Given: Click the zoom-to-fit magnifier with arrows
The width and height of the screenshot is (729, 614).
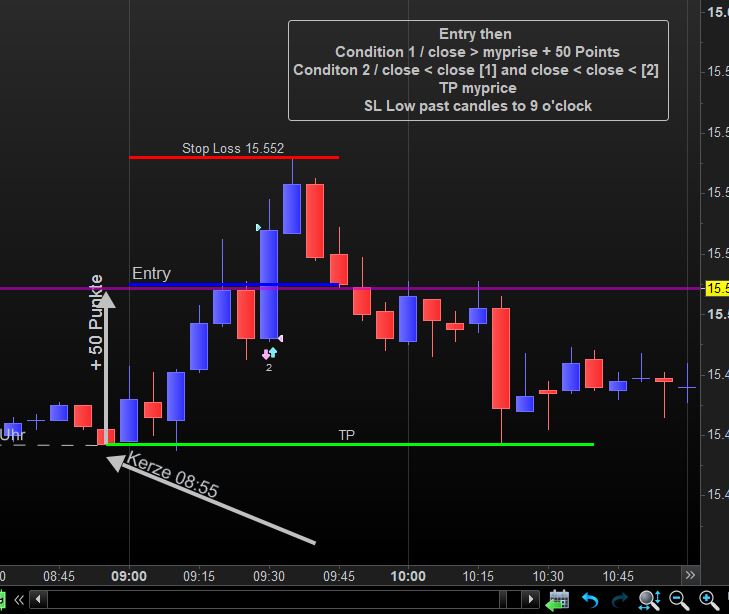Looking at the screenshot, I should coord(649,600).
